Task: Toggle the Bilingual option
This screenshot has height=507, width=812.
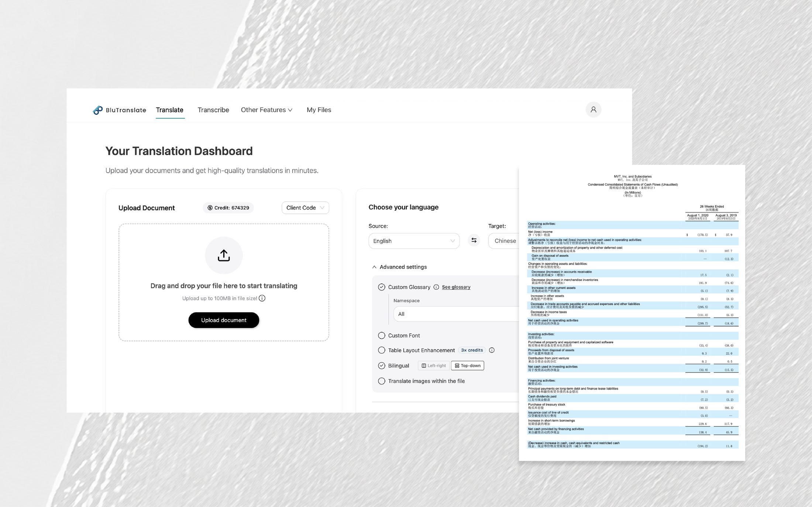Action: tap(382, 366)
